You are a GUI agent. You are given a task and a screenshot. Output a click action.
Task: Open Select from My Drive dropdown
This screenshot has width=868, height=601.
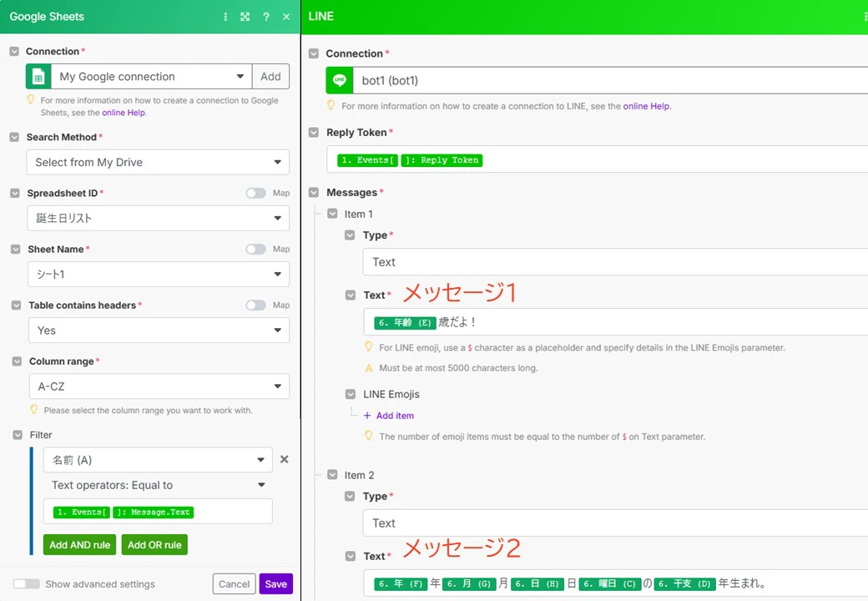tap(158, 162)
